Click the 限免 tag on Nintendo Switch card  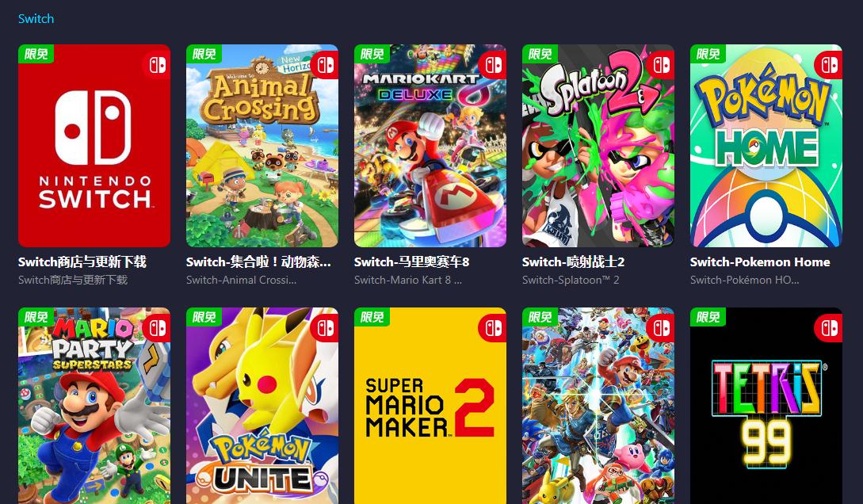(x=36, y=54)
